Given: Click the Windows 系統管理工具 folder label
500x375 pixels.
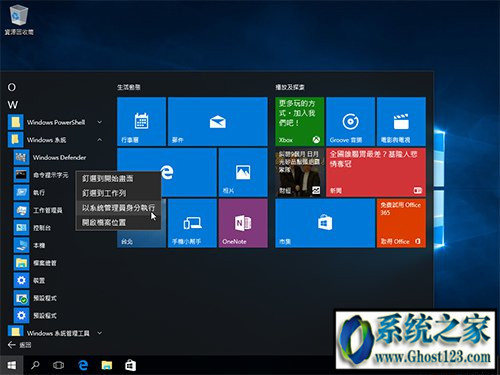Looking at the screenshot, I should (58, 333).
